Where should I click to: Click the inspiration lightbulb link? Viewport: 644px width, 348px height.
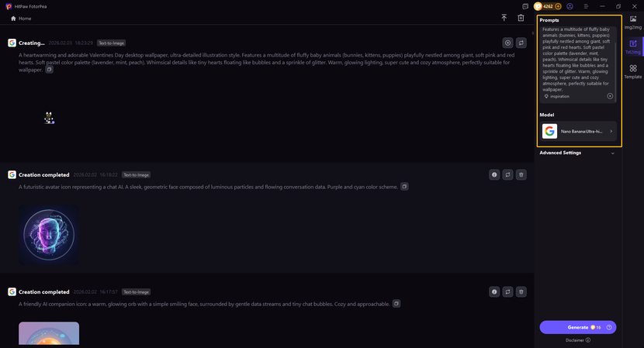(556, 97)
